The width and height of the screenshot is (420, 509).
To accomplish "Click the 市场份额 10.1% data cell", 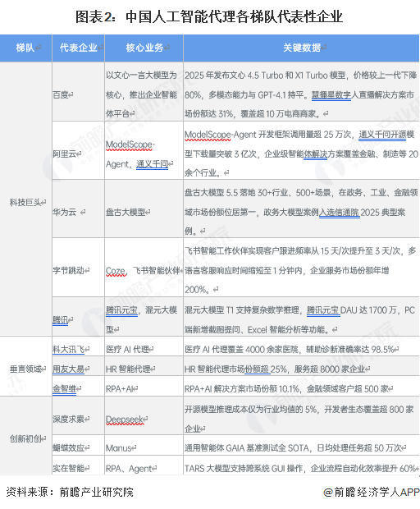I will click(301, 386).
